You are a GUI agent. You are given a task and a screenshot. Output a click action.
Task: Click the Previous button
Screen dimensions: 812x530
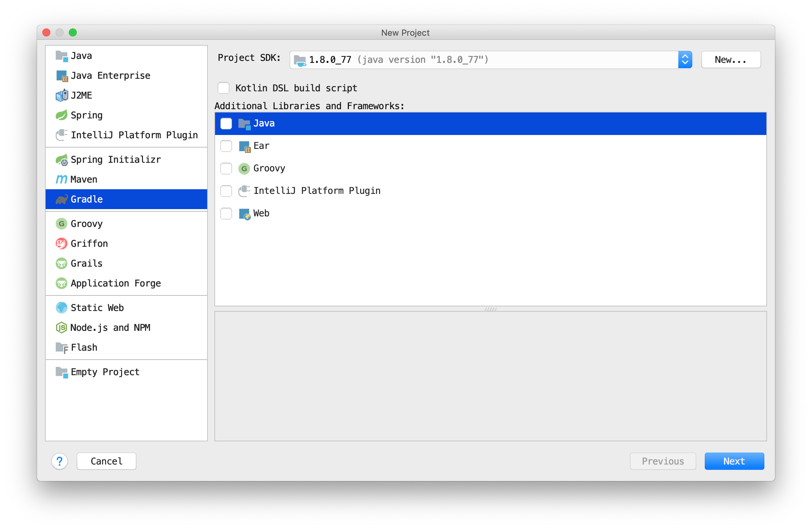pyautogui.click(x=662, y=462)
